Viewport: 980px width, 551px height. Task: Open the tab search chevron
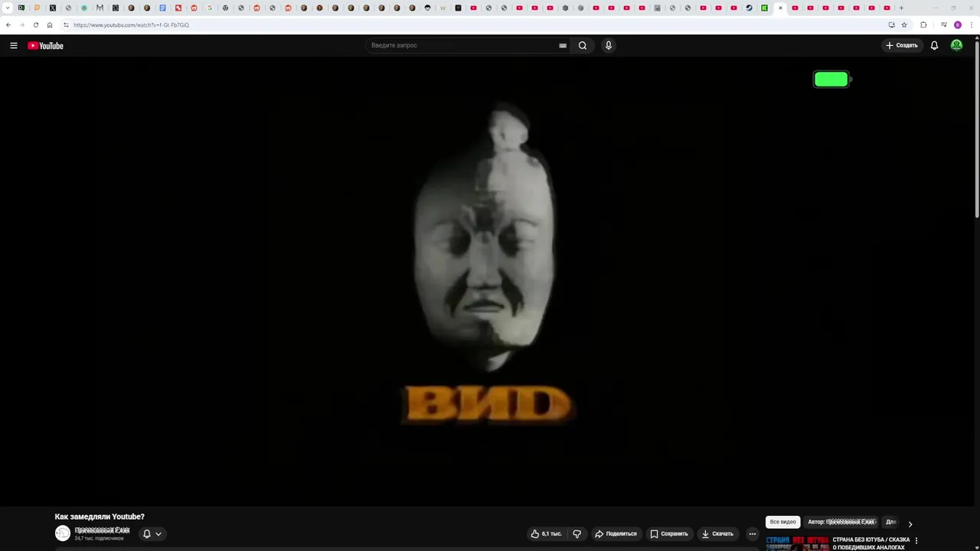pyautogui.click(x=7, y=8)
